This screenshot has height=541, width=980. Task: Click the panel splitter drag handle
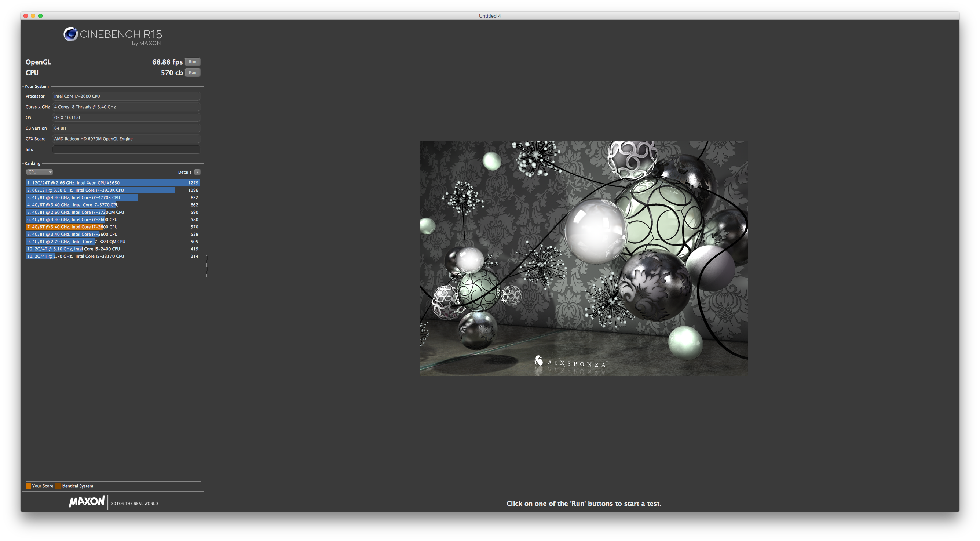coord(207,266)
